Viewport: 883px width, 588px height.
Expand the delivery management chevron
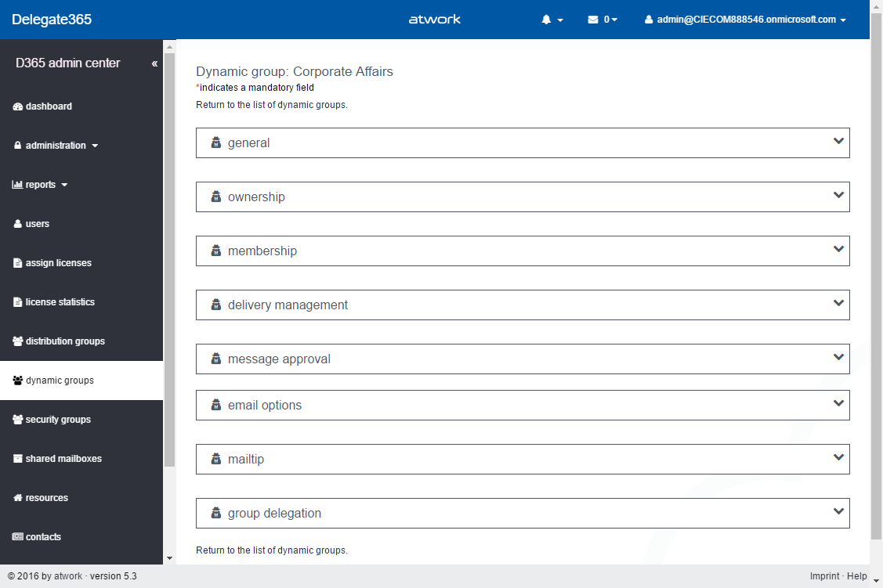(x=838, y=303)
